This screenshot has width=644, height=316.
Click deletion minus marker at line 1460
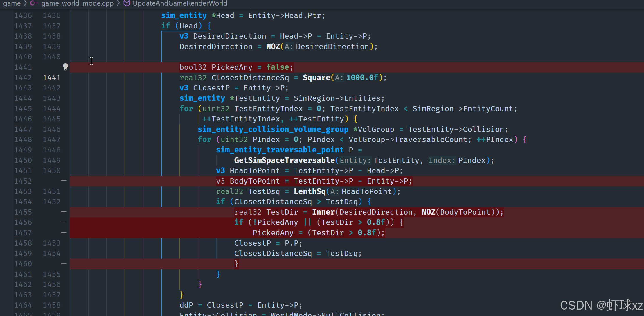[x=64, y=264]
